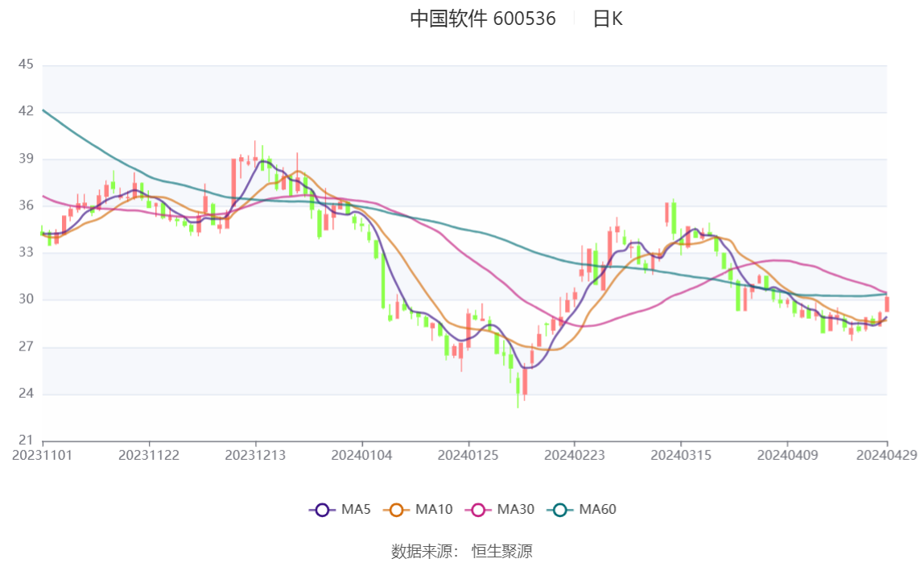Viewport: 924px width, 563px height.
Task: Click y-axis value 24
Action: (26, 393)
